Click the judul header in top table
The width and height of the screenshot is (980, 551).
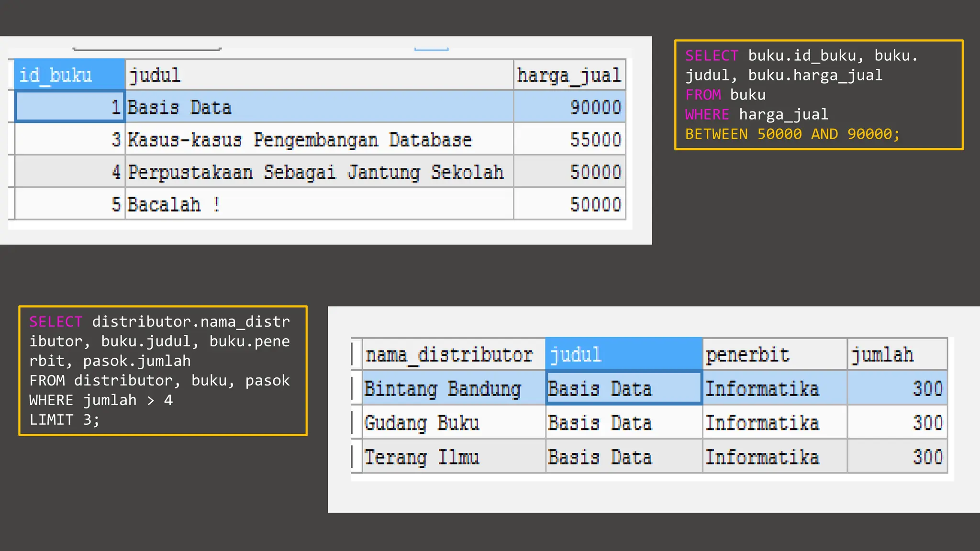319,75
